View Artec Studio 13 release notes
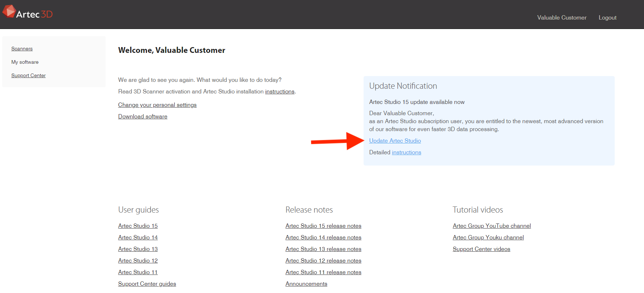The width and height of the screenshot is (644, 293). click(323, 249)
